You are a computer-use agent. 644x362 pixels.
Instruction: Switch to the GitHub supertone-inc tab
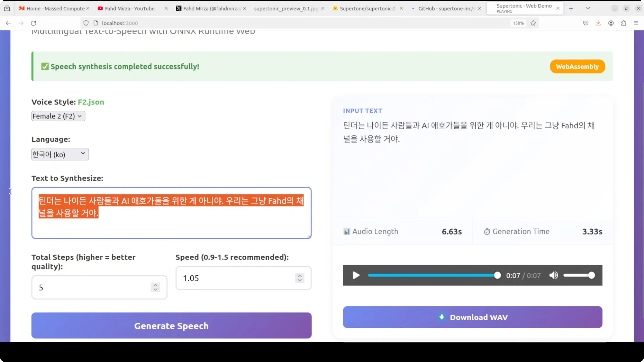coord(446,9)
